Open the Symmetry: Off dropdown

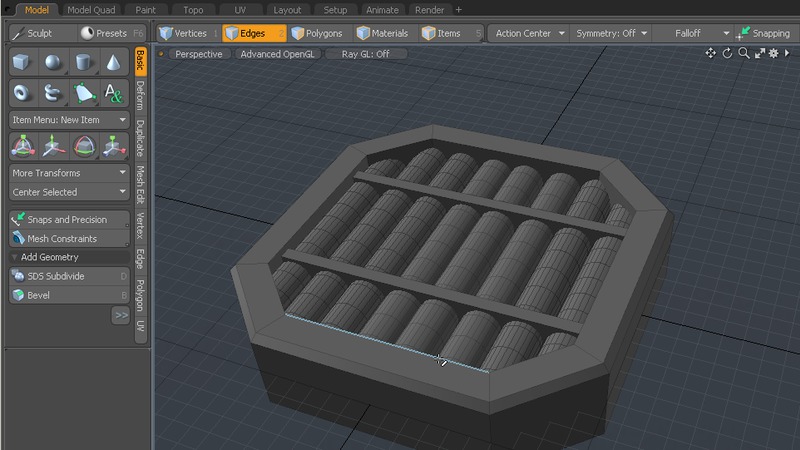click(x=611, y=33)
